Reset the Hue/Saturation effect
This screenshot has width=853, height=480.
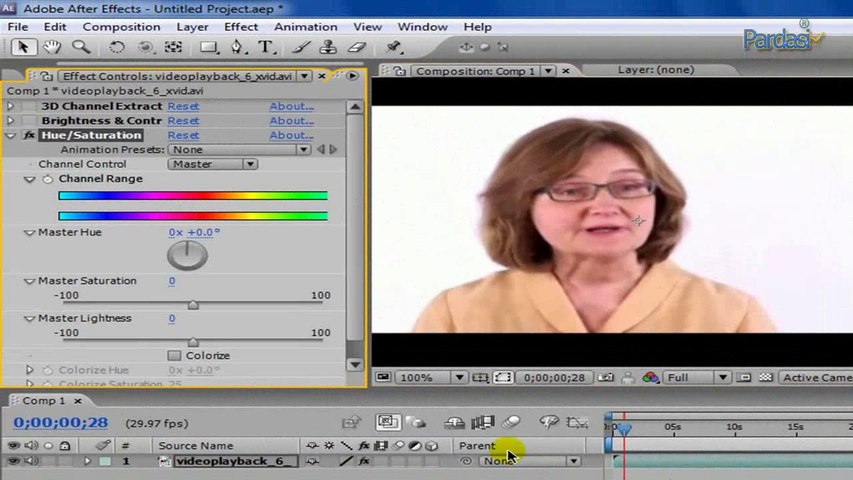tap(183, 135)
